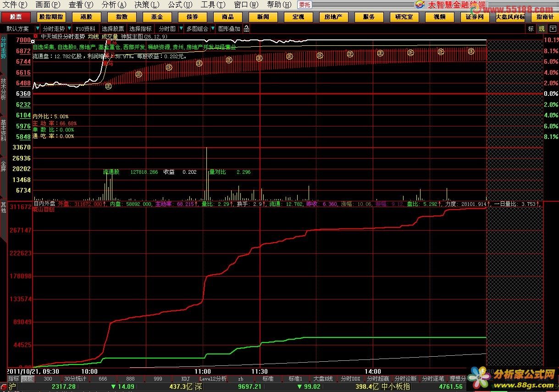Open the 决策 menu
Image resolution: width=559 pixels, height=392 pixels.
pyautogui.click(x=147, y=5)
